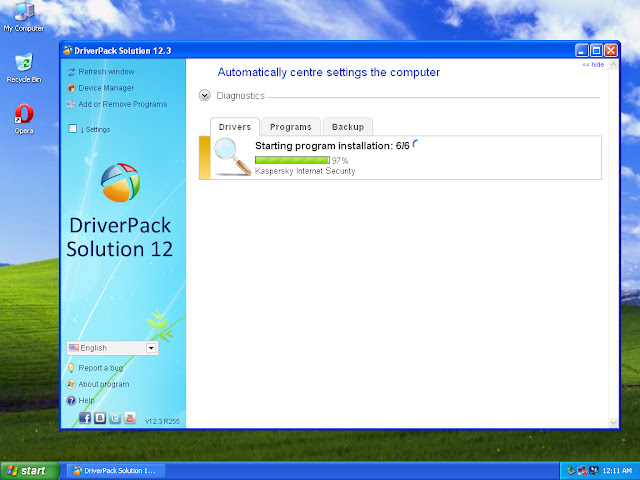Click the Start button
640x480 pixels.
point(30,471)
